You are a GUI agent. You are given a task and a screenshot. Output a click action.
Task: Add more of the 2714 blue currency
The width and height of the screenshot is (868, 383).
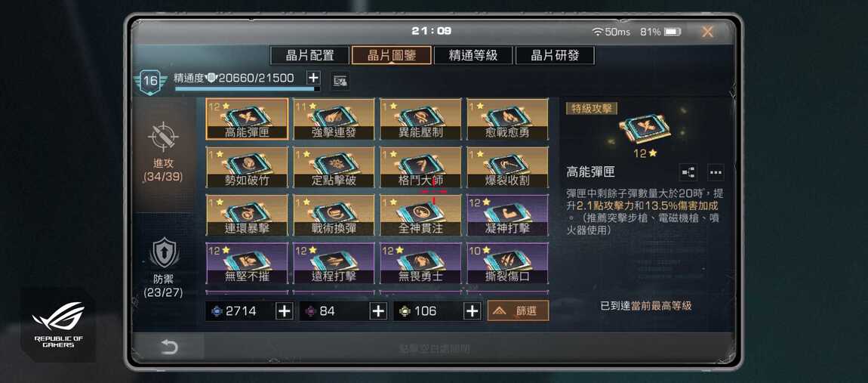(x=284, y=311)
